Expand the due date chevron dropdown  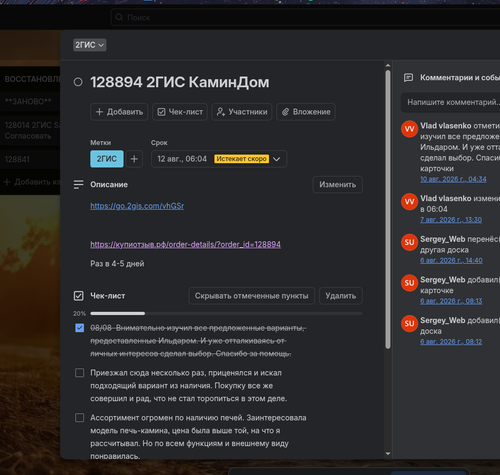tap(276, 159)
